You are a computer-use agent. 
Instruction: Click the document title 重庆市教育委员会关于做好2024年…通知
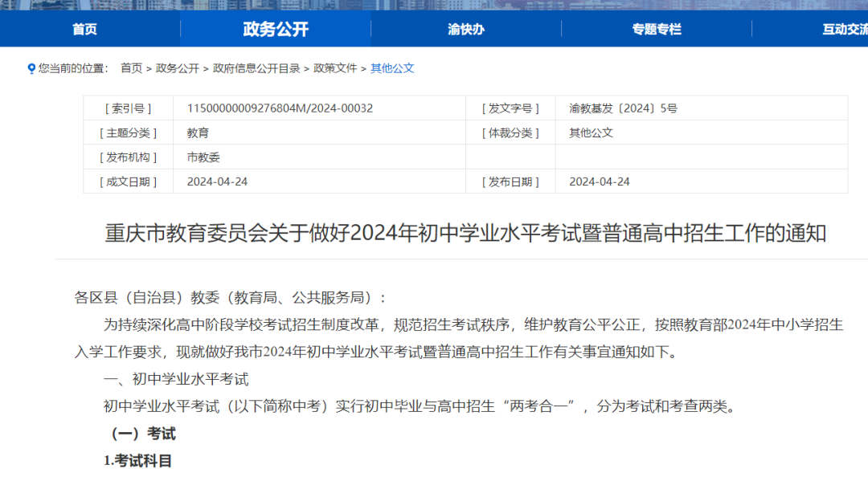click(x=465, y=233)
